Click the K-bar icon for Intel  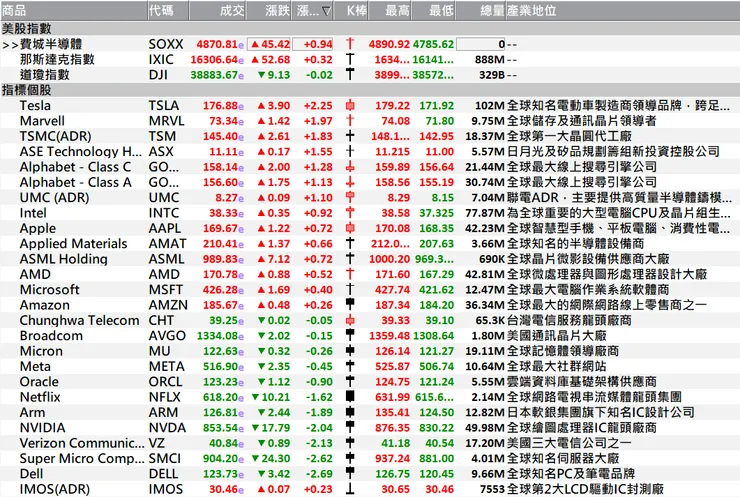tap(350, 213)
